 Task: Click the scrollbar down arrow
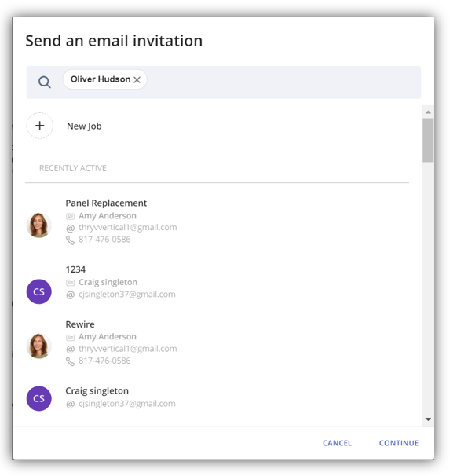pos(428,419)
